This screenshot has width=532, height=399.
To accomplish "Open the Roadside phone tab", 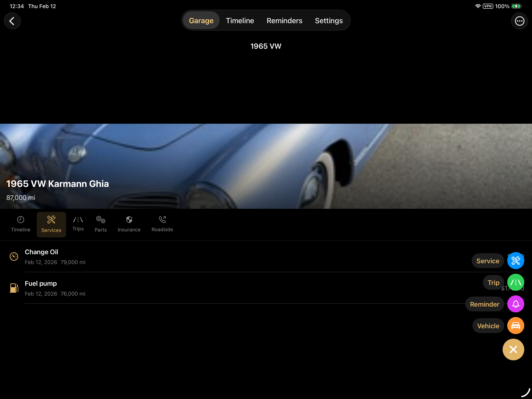I will click(x=162, y=224).
